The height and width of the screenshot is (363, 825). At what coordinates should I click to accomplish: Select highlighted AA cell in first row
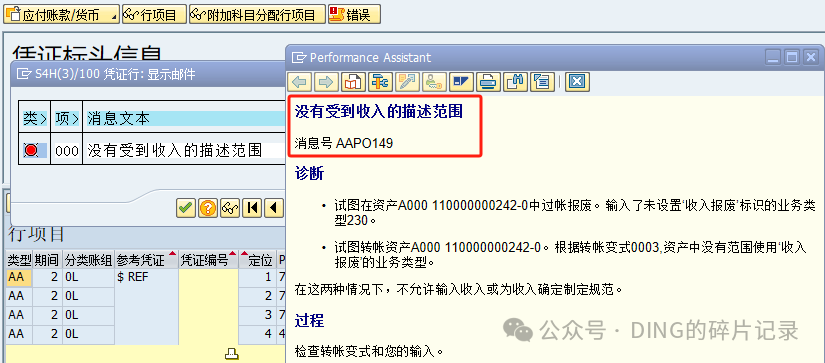pyautogui.click(x=19, y=277)
